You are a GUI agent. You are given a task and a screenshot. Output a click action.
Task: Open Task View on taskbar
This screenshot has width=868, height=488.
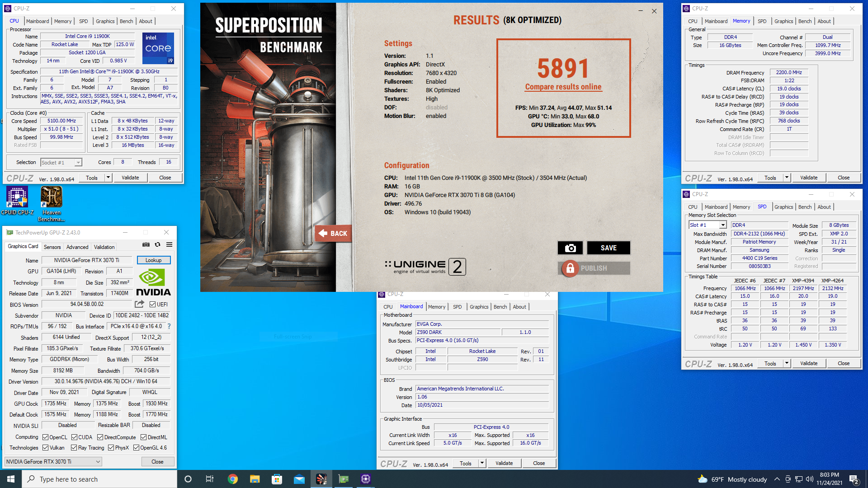(x=210, y=479)
